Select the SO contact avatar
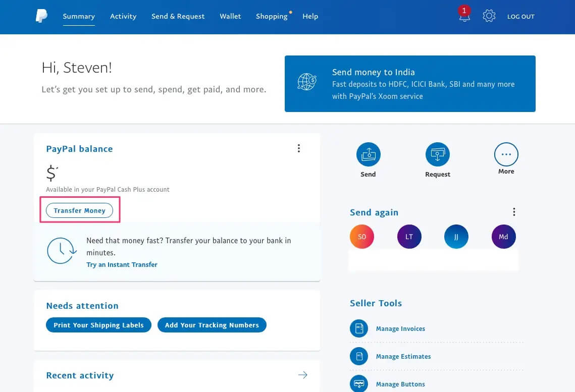Viewport: 575px width, 392px height. tap(362, 237)
